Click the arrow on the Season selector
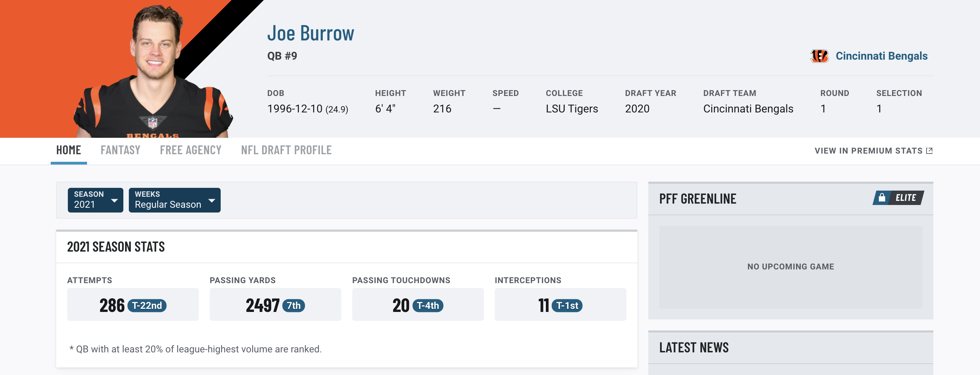The image size is (980, 375). tap(114, 200)
